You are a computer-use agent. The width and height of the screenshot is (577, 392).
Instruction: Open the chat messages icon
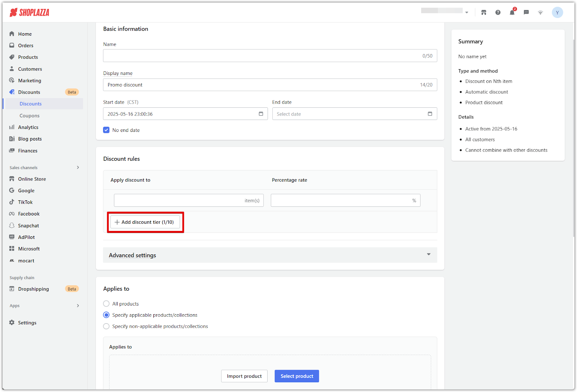pos(526,13)
